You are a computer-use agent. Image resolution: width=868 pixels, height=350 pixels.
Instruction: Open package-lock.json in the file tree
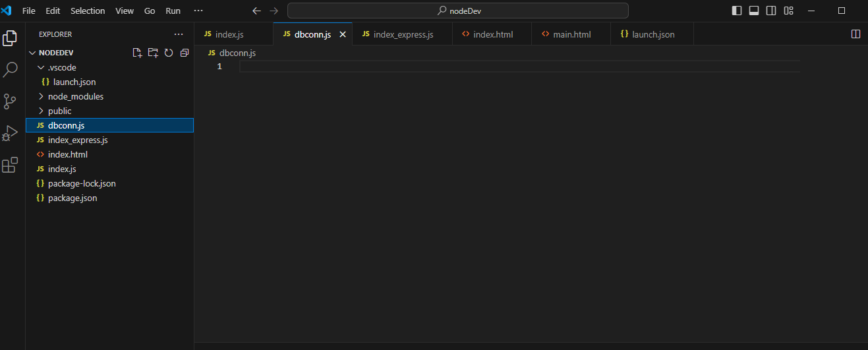click(x=109, y=183)
